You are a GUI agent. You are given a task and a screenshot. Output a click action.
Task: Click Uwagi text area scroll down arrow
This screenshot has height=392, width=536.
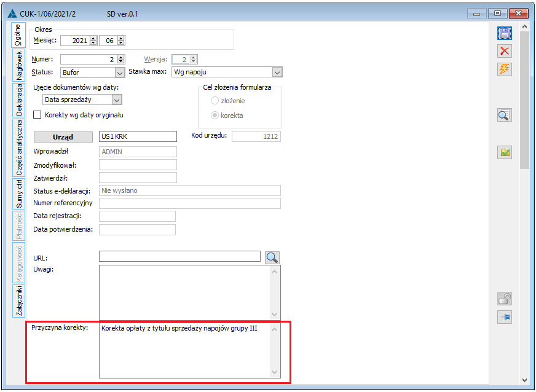click(275, 315)
